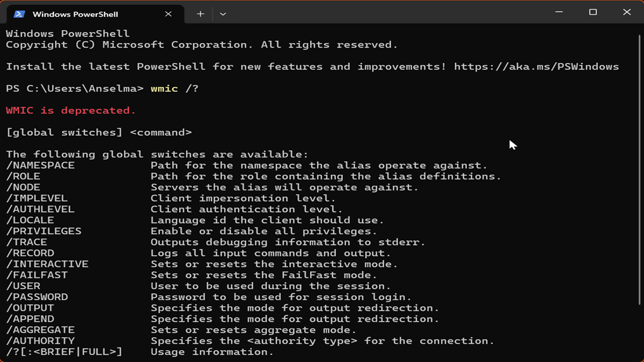644x362 pixels.
Task: Click the /PASSWORD switch name
Action: pos(37,297)
